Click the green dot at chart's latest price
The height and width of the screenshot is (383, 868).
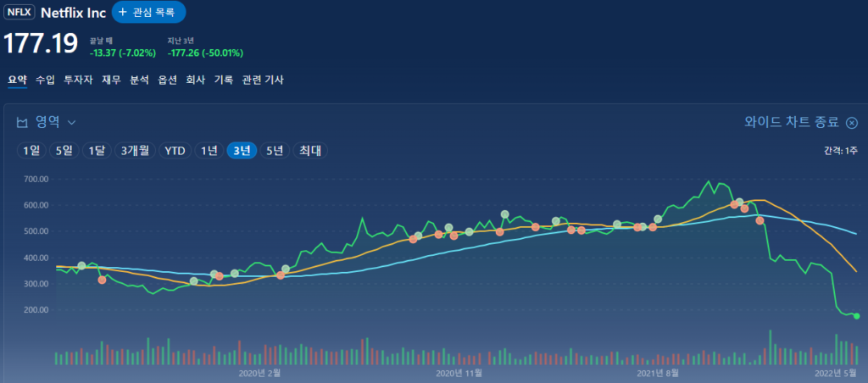[856, 316]
